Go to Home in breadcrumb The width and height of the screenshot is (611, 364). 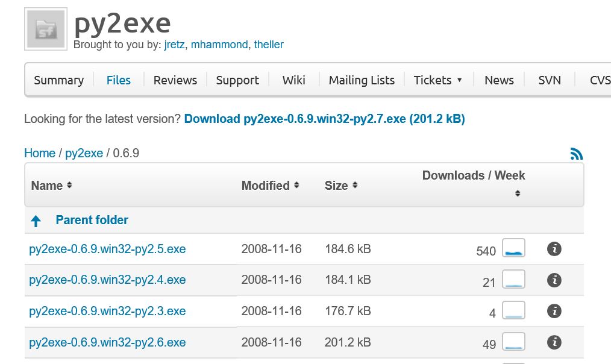tap(39, 153)
